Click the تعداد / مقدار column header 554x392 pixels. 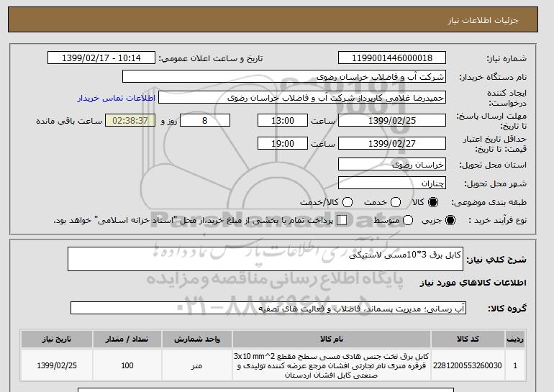pos(127,339)
